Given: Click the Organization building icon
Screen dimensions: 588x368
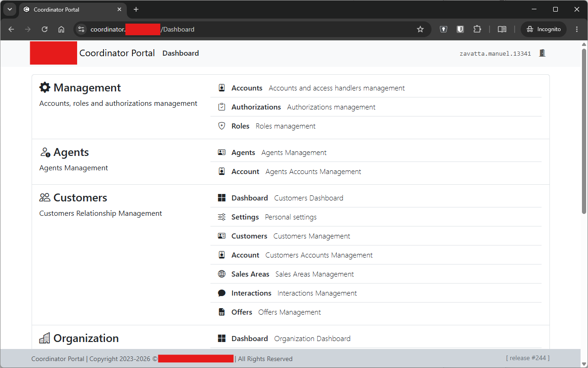Looking at the screenshot, I should [x=45, y=338].
